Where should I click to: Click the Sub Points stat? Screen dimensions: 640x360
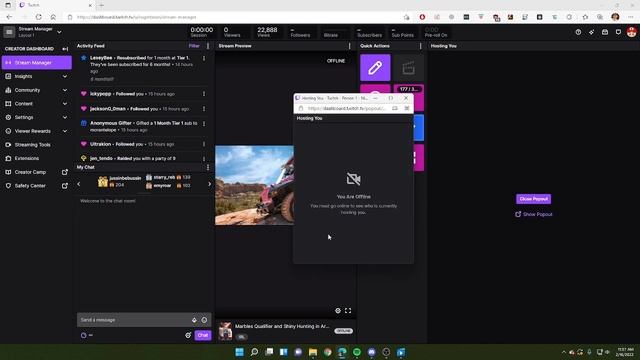pyautogui.click(x=402, y=32)
